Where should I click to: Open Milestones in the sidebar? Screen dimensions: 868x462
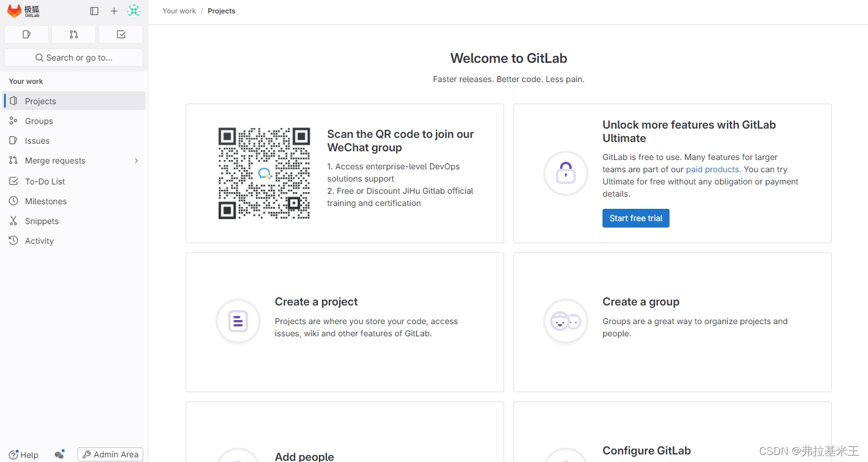pyautogui.click(x=75, y=201)
